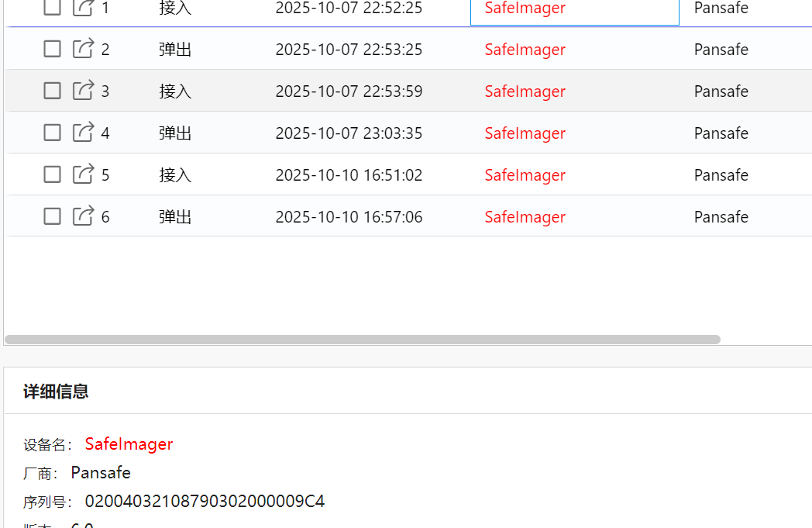The height and width of the screenshot is (528, 812).
Task: Tick checkbox for row 1
Action: click(x=53, y=7)
